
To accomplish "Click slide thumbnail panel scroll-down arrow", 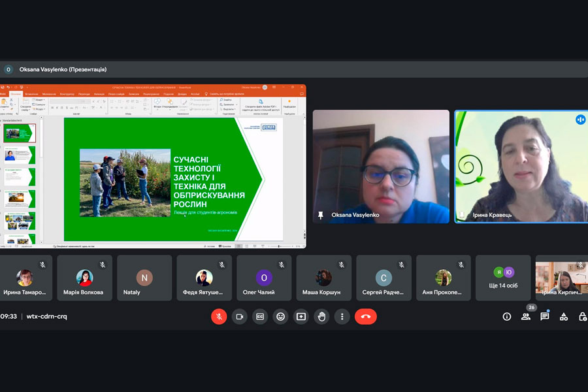I will pos(41,242).
